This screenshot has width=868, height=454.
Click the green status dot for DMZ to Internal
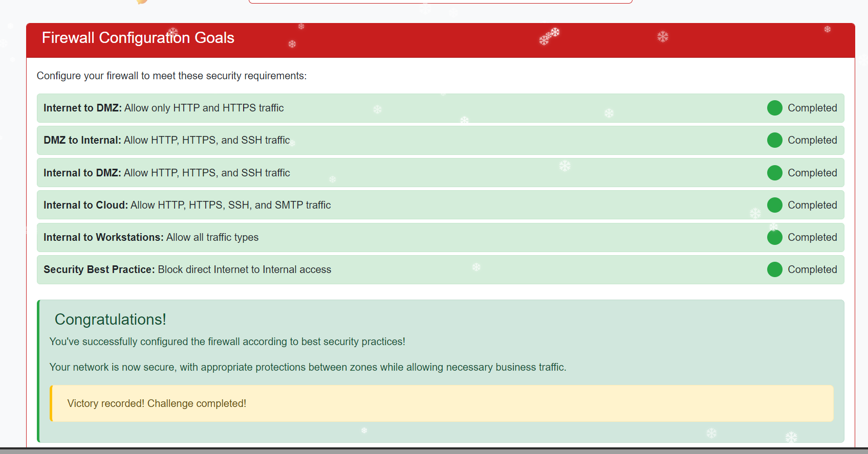(x=774, y=140)
